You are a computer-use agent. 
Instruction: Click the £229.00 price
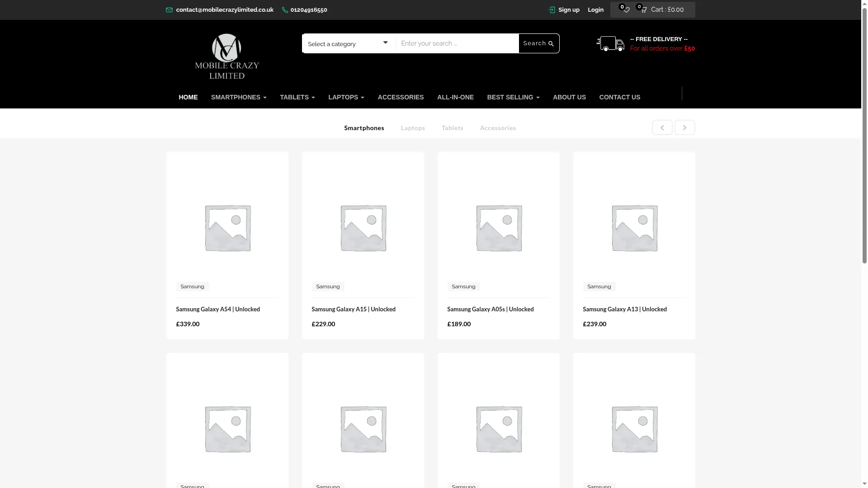[x=323, y=324]
